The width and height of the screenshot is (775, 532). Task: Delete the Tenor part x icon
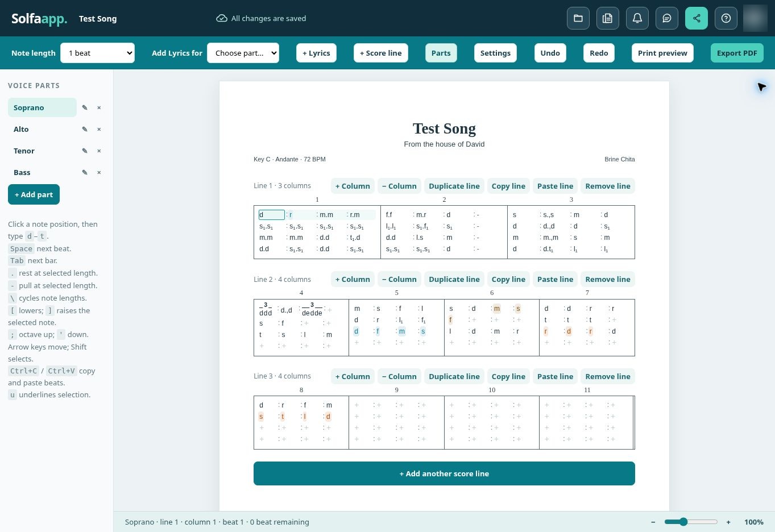click(x=99, y=151)
